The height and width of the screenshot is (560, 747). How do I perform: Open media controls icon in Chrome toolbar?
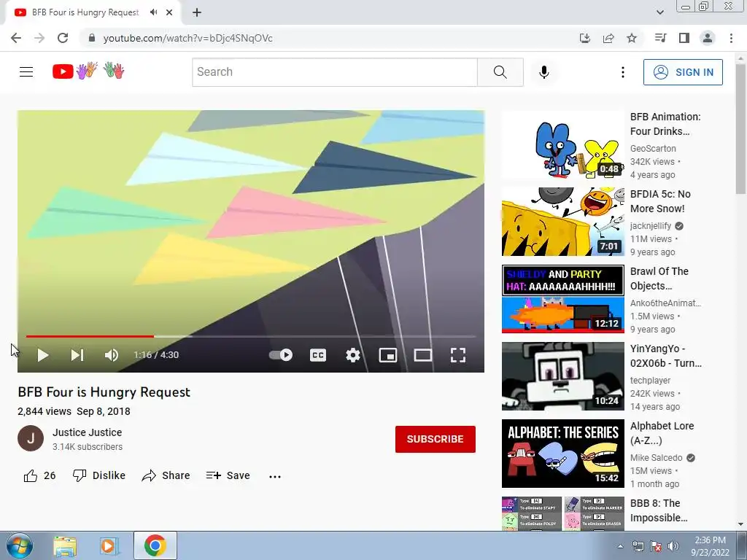(x=660, y=38)
